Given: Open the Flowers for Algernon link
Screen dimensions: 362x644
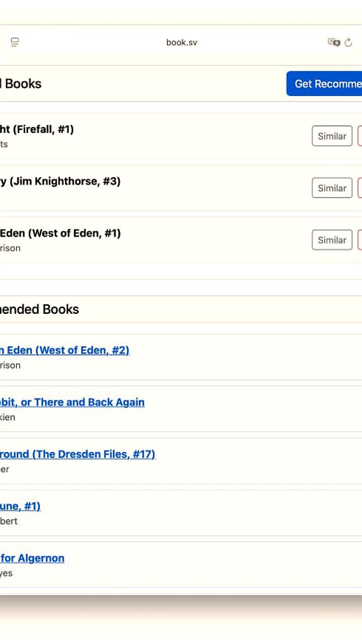Looking at the screenshot, I should pyautogui.click(x=32, y=558).
